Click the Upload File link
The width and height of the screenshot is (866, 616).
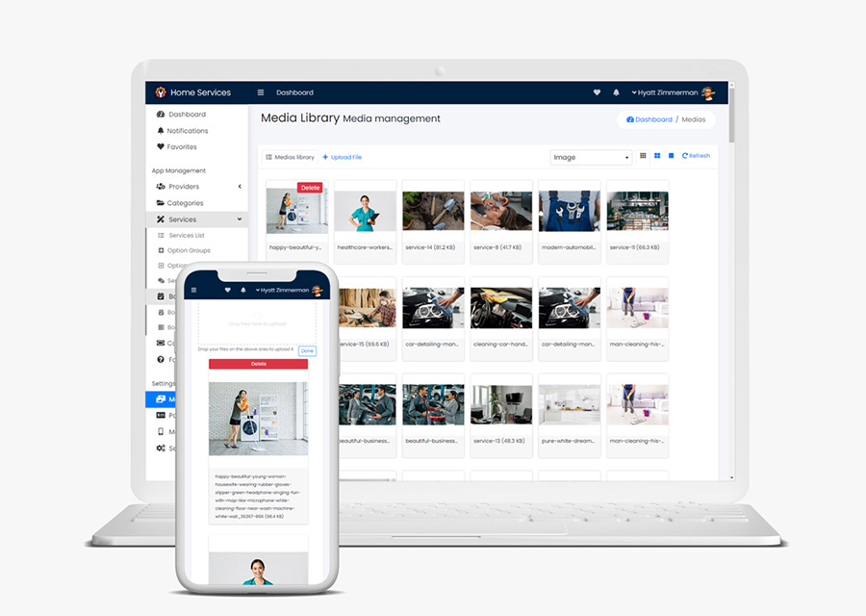[x=343, y=158]
